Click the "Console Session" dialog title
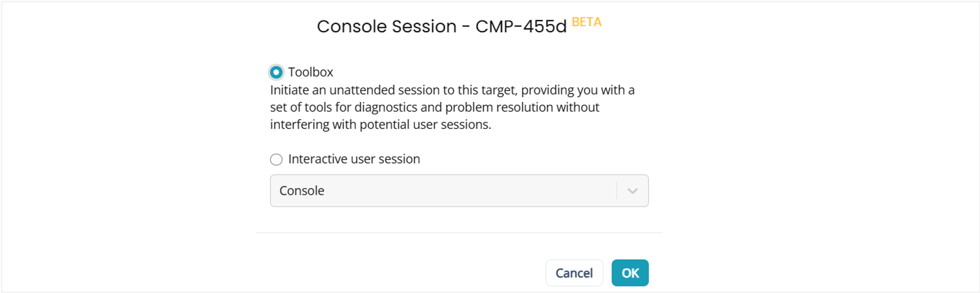 click(386, 27)
